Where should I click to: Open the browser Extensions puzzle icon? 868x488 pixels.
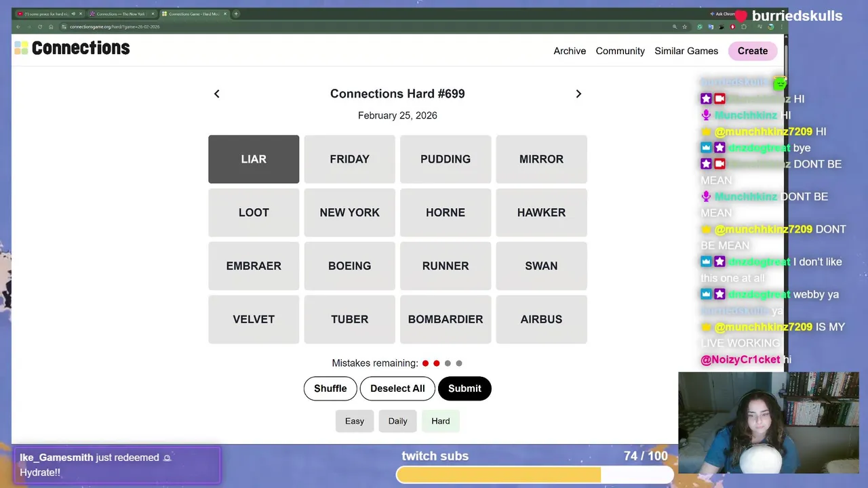pos(744,27)
